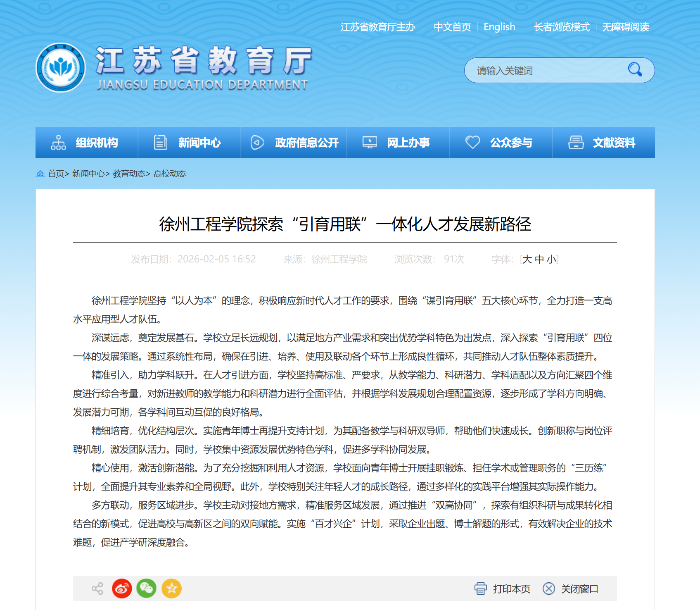Screen dimensions: 700x610
Task: Click the gray share icon
Action: pyautogui.click(x=97, y=589)
